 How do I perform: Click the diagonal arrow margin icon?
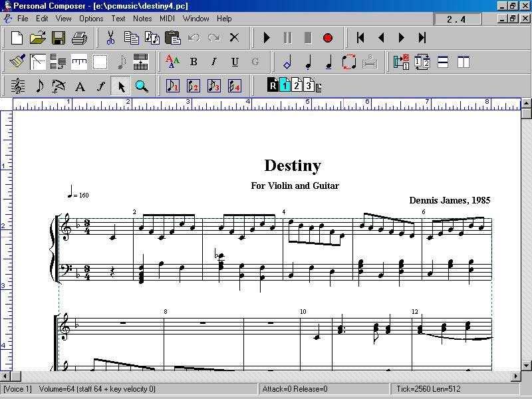point(38,62)
